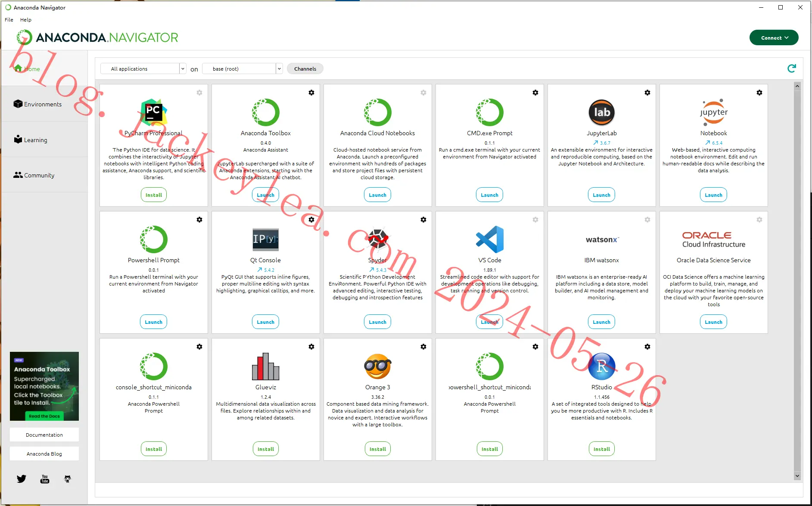Viewport: 812px width, 506px height.
Task: Launch CMD.exe Prompt
Action: coord(490,195)
